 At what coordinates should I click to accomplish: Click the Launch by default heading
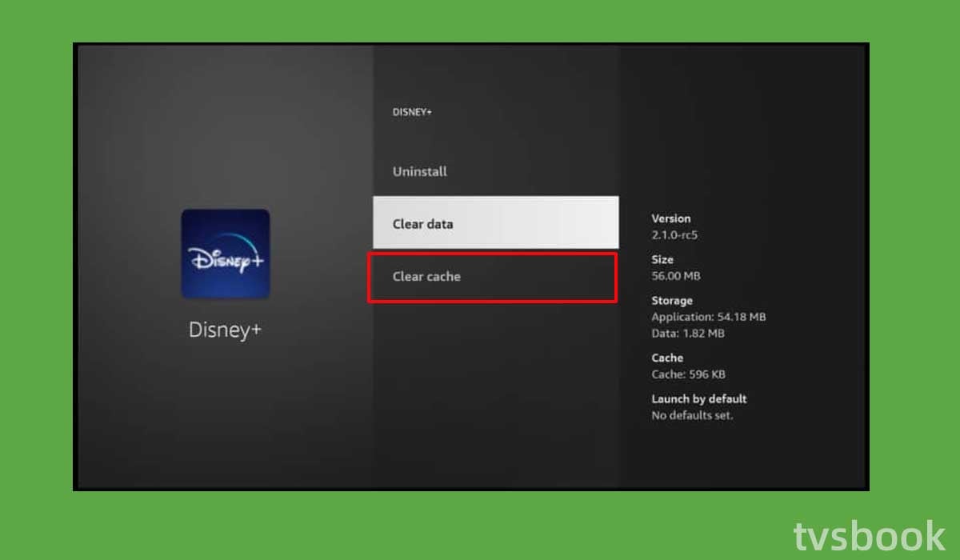click(x=699, y=398)
